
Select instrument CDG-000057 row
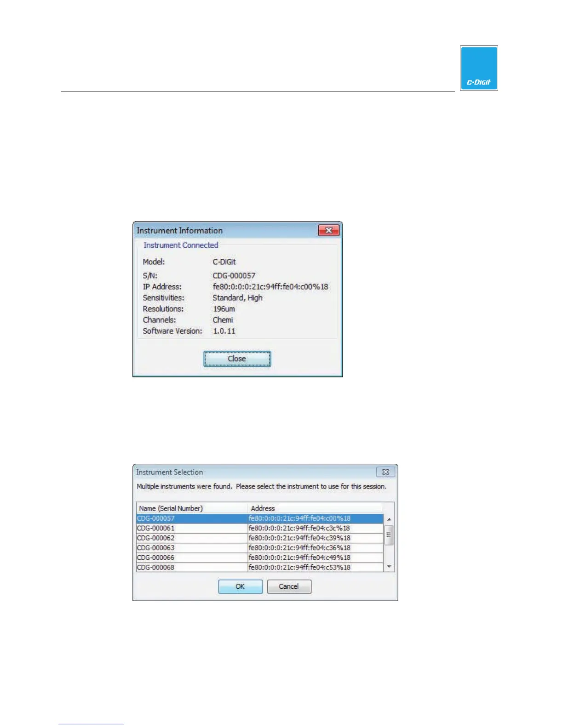pos(260,518)
